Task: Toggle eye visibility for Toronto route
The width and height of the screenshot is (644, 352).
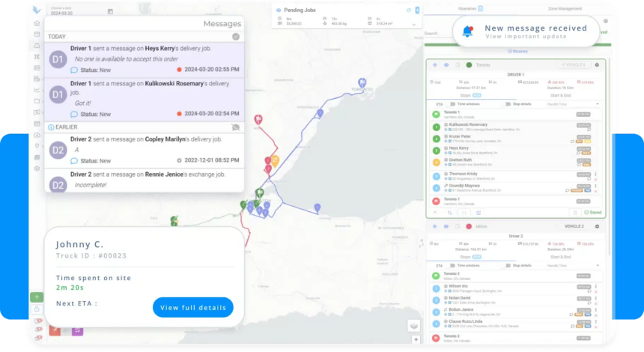Action: coord(446,65)
